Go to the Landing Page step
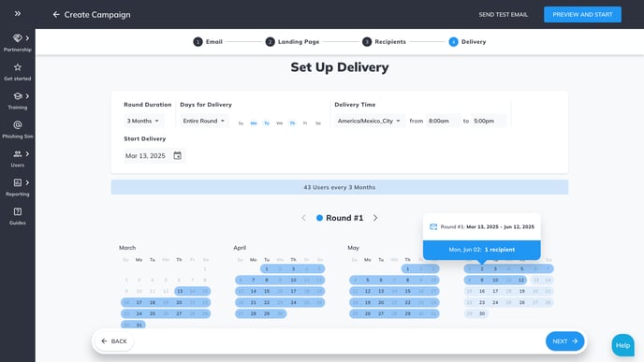The height and width of the screenshot is (362, 644). click(292, 42)
